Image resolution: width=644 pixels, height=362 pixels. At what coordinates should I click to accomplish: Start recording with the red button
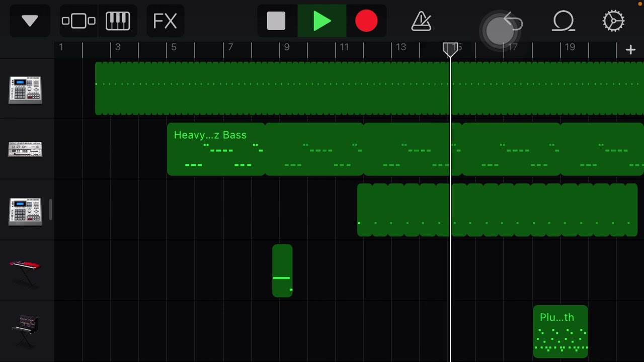(366, 21)
